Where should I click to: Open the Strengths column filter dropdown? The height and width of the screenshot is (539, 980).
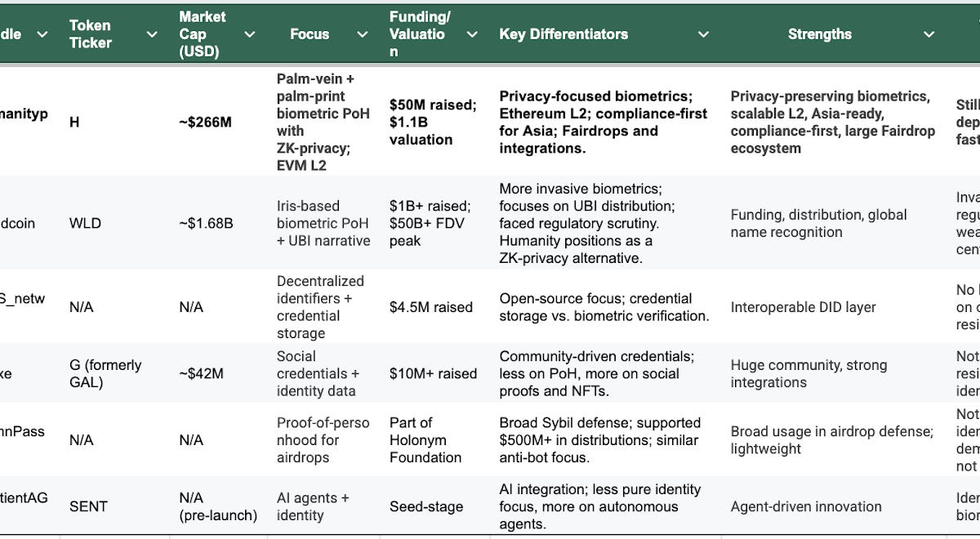tap(929, 34)
